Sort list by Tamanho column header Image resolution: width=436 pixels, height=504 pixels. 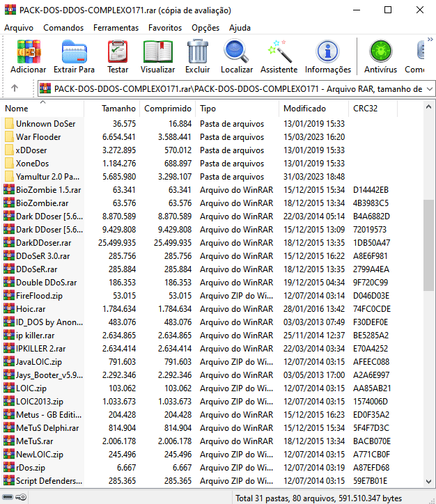[x=119, y=109]
